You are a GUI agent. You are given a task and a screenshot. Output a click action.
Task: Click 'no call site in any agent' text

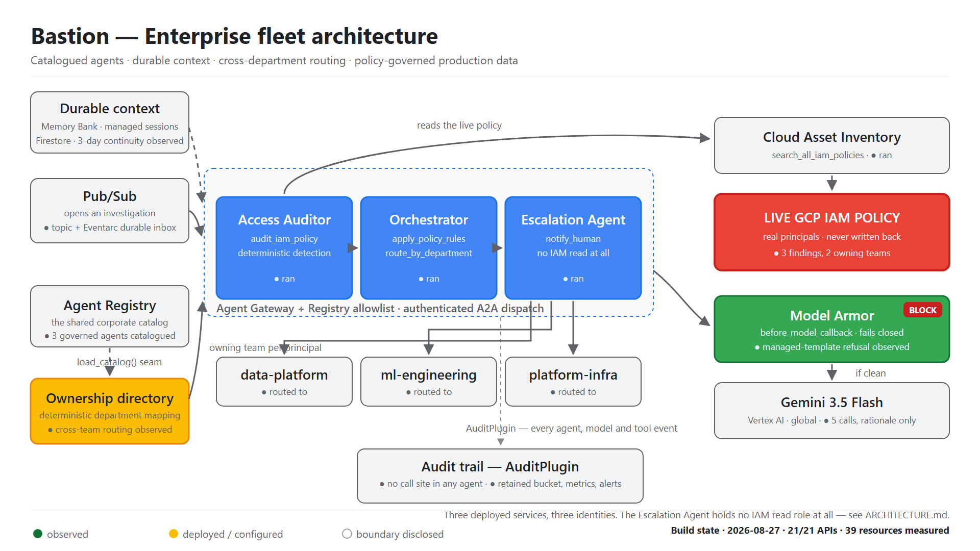pyautogui.click(x=434, y=484)
